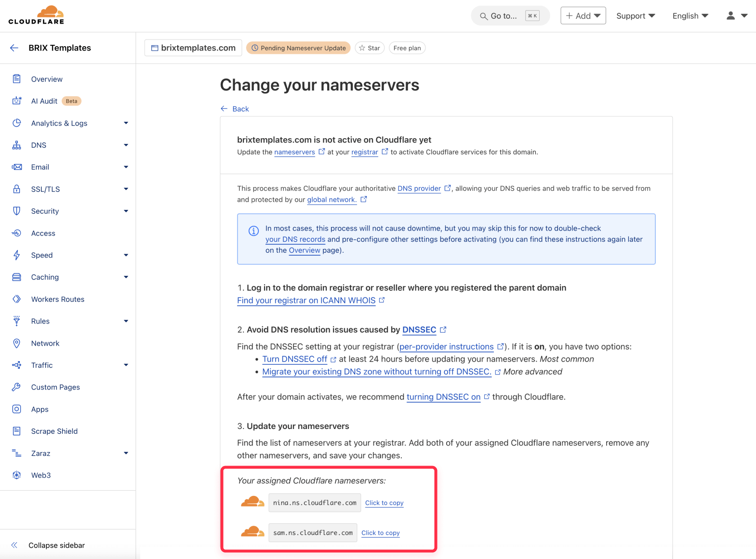The width and height of the screenshot is (756, 559).
Task: Click the Analytics & Logs pie chart icon
Action: (17, 123)
